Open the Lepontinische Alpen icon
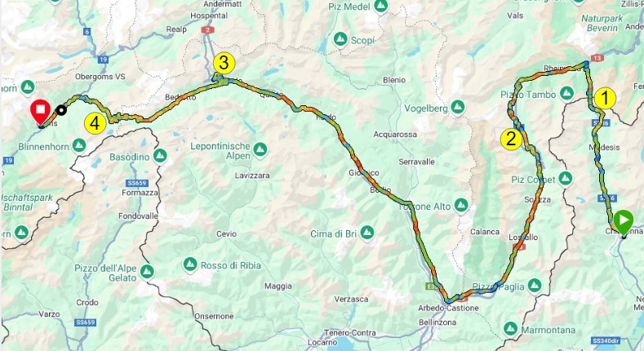 click(x=260, y=150)
